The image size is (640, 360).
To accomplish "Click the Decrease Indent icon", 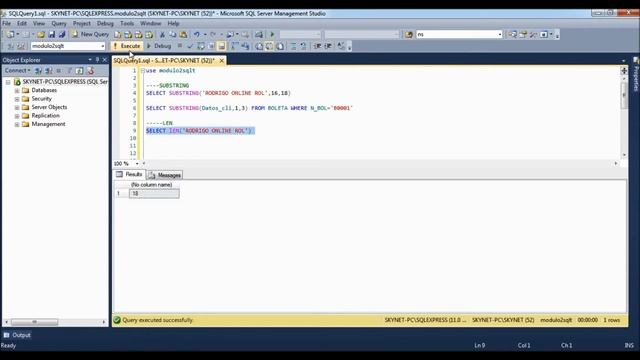I will (x=317, y=46).
